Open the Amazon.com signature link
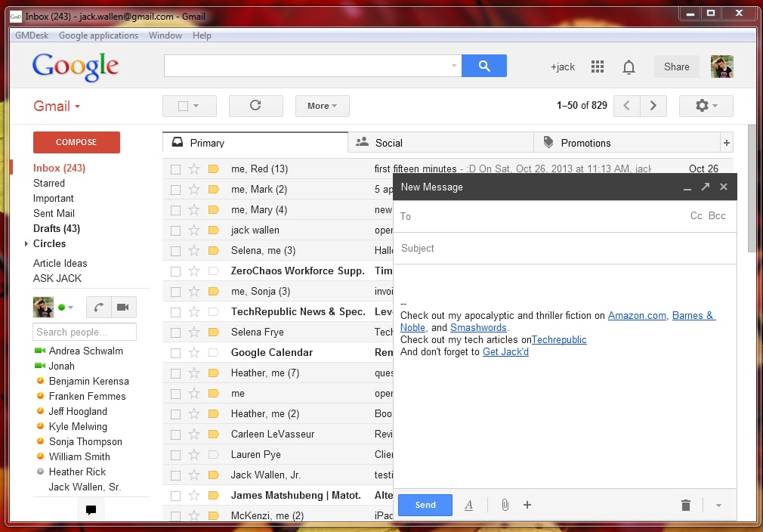Image resolution: width=763 pixels, height=532 pixels. pos(637,315)
